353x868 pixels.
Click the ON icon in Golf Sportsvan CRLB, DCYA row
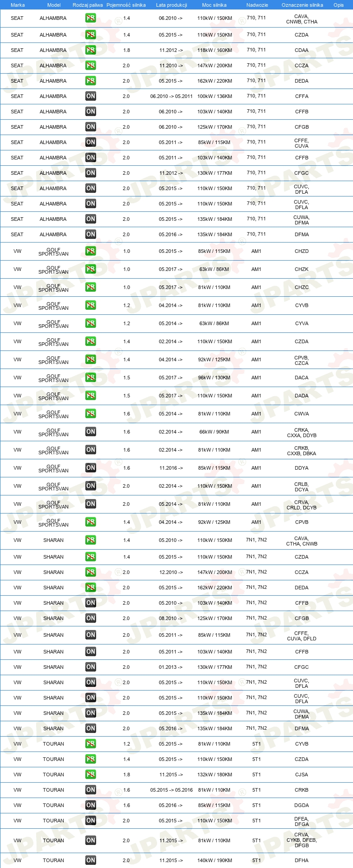(91, 486)
